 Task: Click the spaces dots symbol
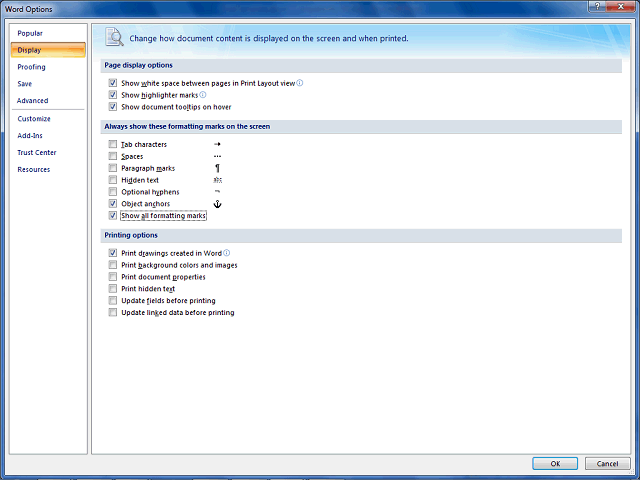[217, 156]
